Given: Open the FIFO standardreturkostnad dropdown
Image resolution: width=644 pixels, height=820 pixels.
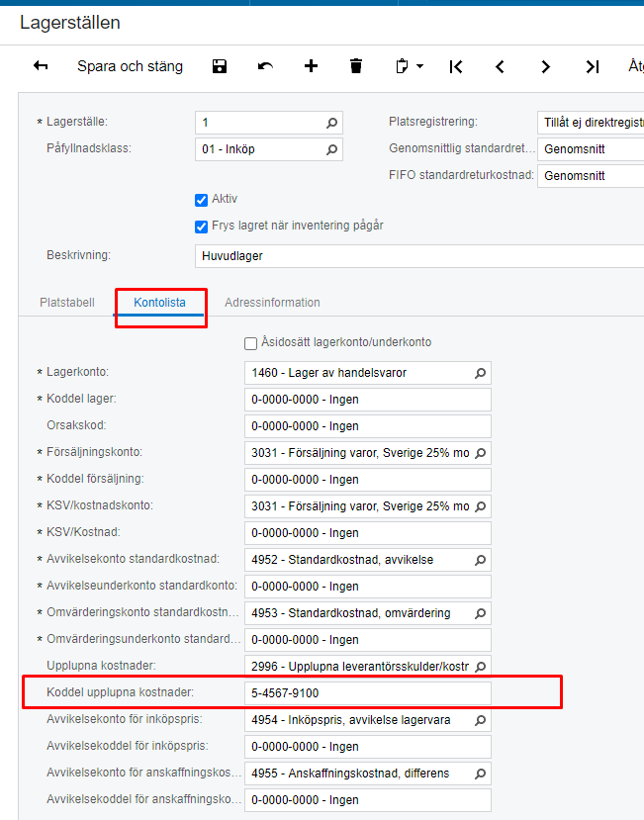Looking at the screenshot, I should tap(594, 175).
